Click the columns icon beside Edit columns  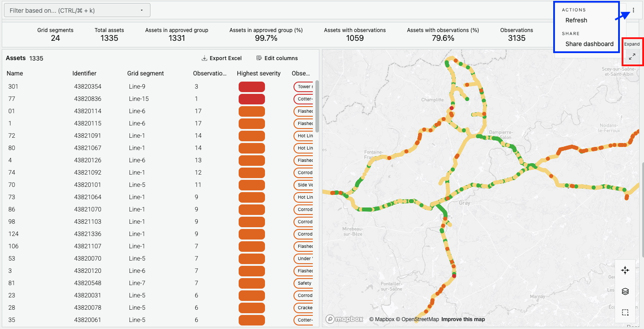pyautogui.click(x=259, y=58)
